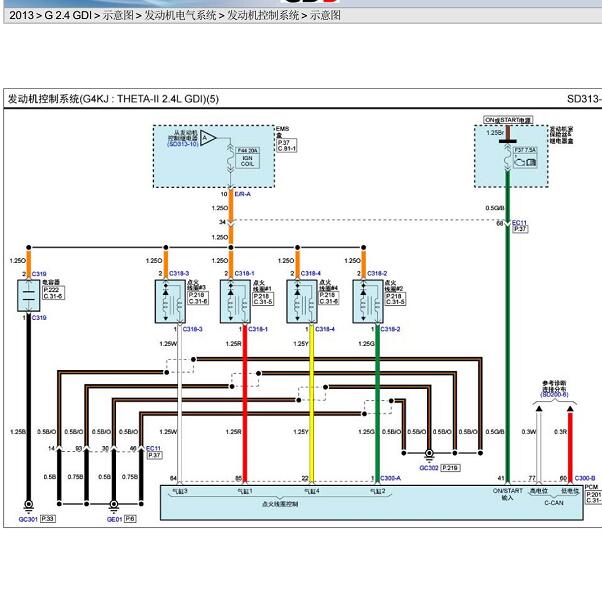
Task: Select ignition coil #1 symbol
Action: [235, 301]
